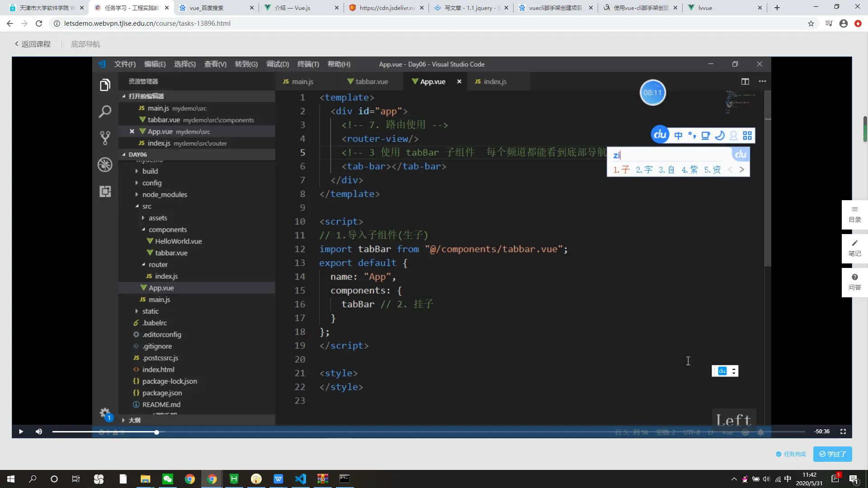Expand the build folder
868x488 pixels.
(x=150, y=171)
